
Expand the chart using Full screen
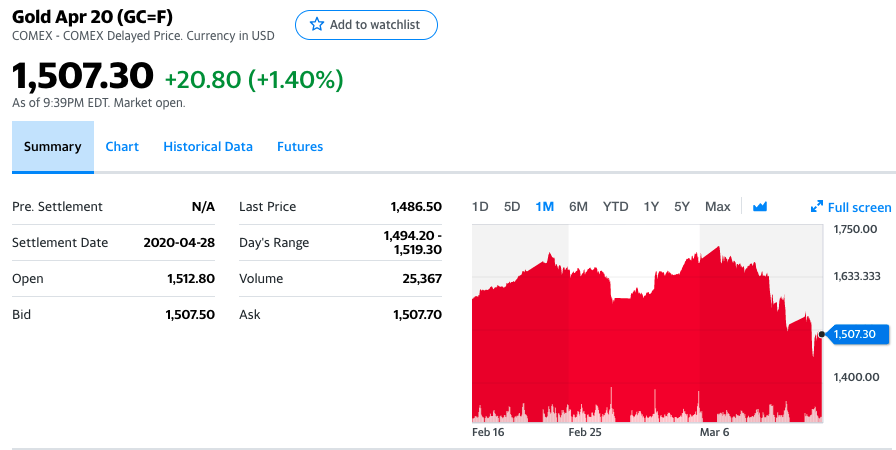(851, 207)
